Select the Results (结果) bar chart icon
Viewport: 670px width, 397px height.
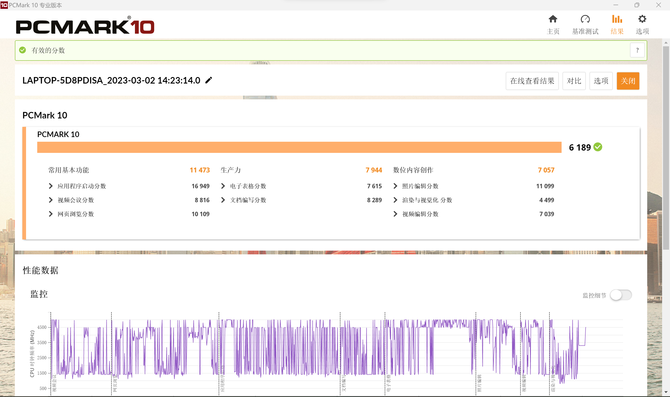tap(617, 19)
